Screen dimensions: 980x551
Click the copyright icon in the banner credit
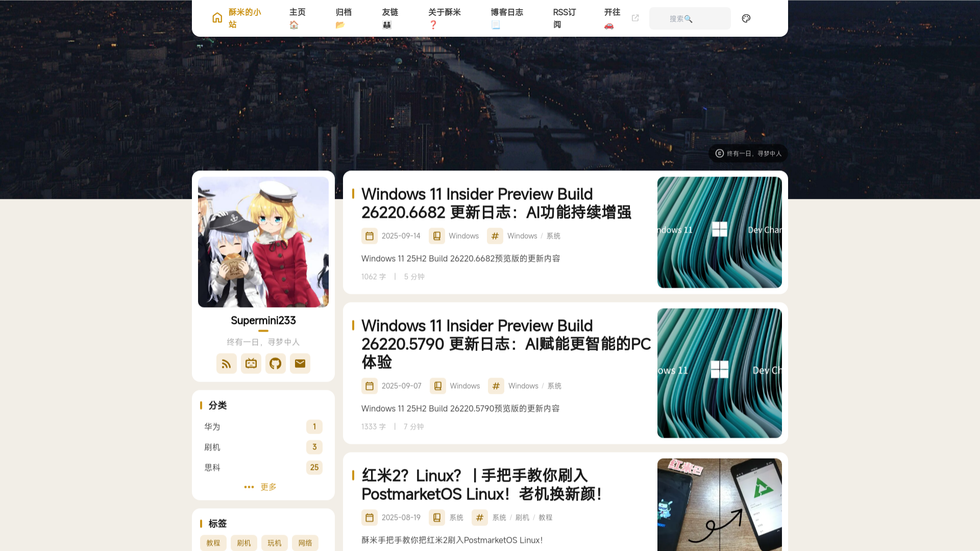click(x=720, y=154)
